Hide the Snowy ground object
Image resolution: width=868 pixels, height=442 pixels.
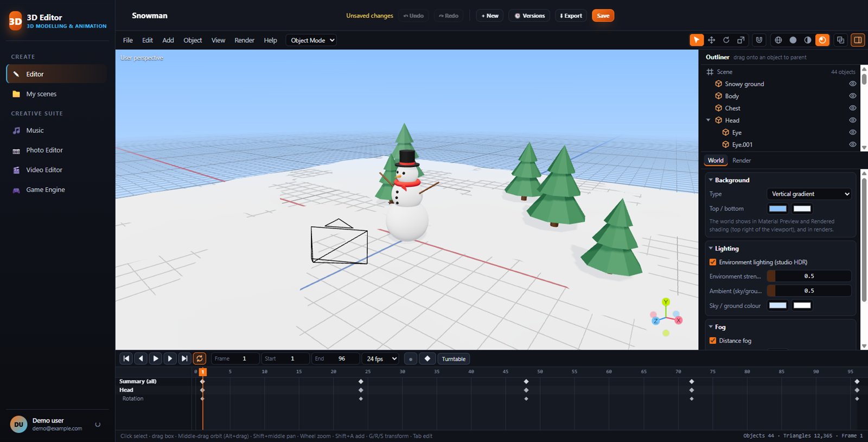[853, 84]
